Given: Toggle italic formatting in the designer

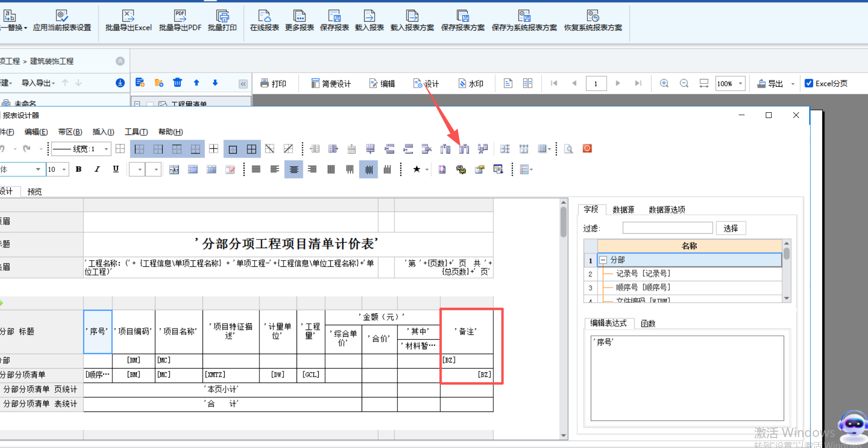Looking at the screenshot, I should click(97, 169).
